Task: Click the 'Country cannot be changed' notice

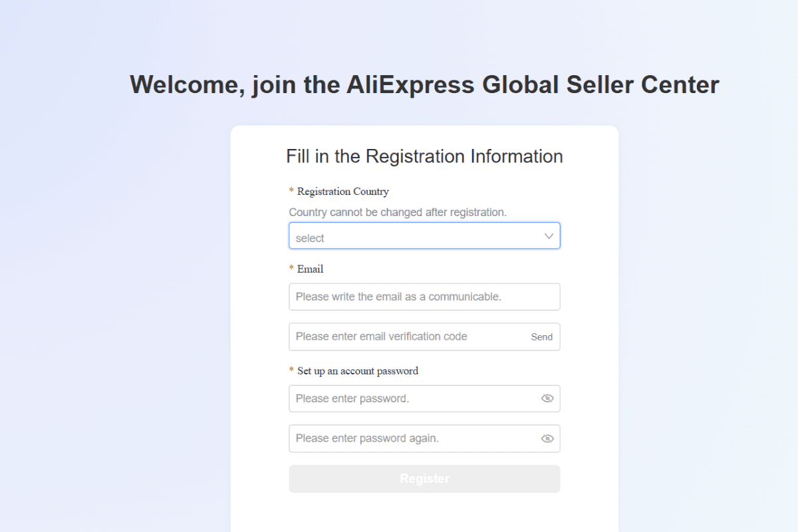Action: (398, 212)
